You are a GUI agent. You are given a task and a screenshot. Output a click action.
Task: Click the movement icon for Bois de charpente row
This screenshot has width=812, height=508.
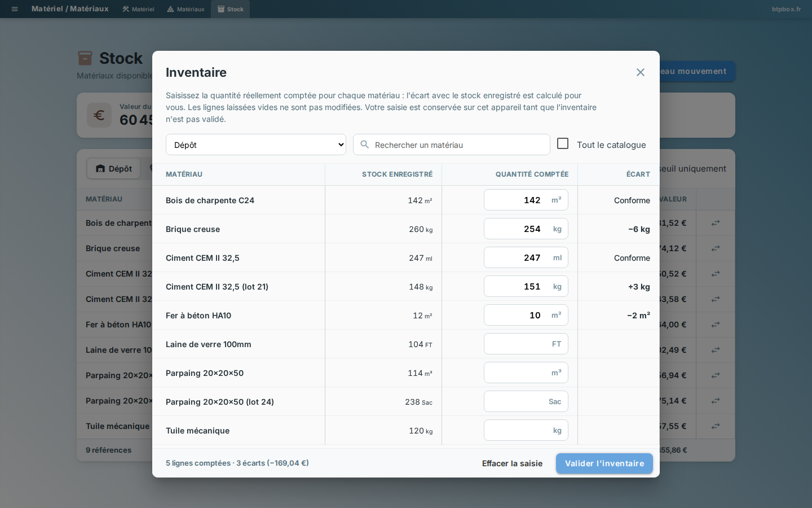(716, 223)
